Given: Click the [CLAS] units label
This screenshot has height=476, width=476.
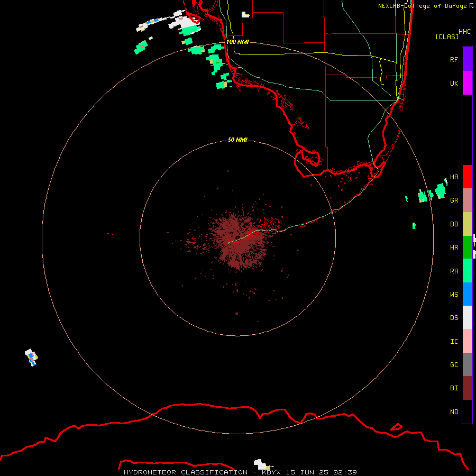Looking at the screenshot, I should 447,36.
